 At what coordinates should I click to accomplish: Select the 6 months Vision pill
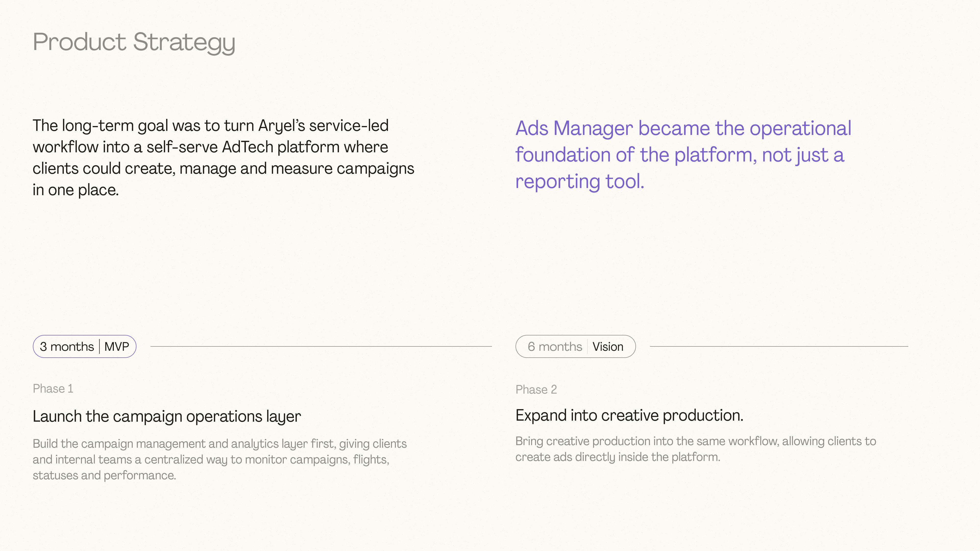coord(575,346)
